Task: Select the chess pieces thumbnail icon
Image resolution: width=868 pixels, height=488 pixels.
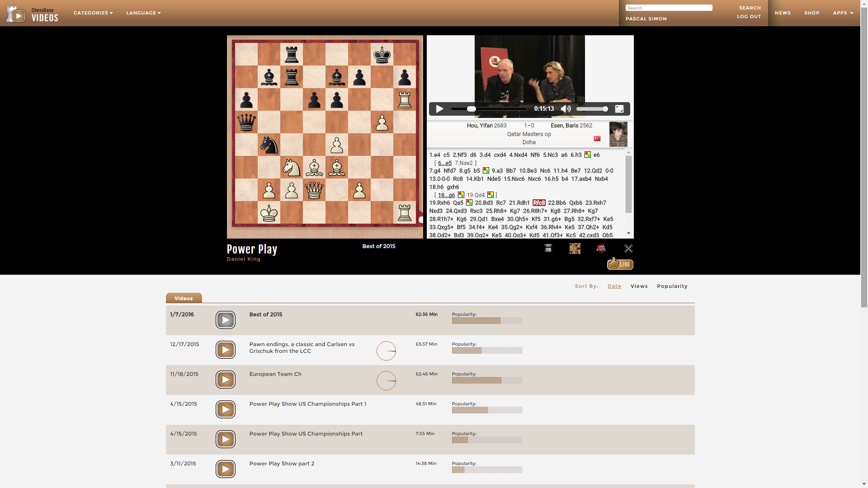Action: pyautogui.click(x=575, y=248)
